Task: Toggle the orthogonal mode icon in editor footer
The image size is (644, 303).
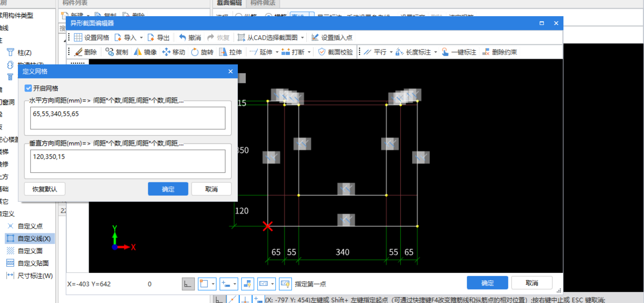Action: click(x=188, y=284)
